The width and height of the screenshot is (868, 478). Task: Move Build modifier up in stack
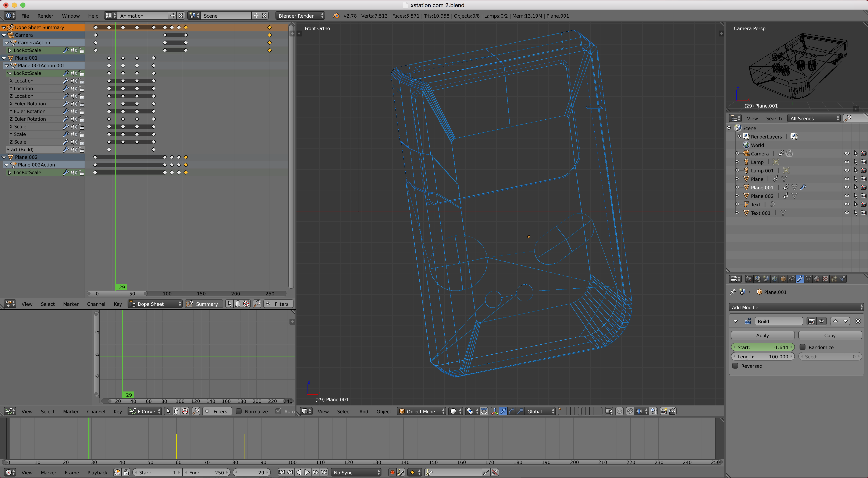(x=835, y=321)
